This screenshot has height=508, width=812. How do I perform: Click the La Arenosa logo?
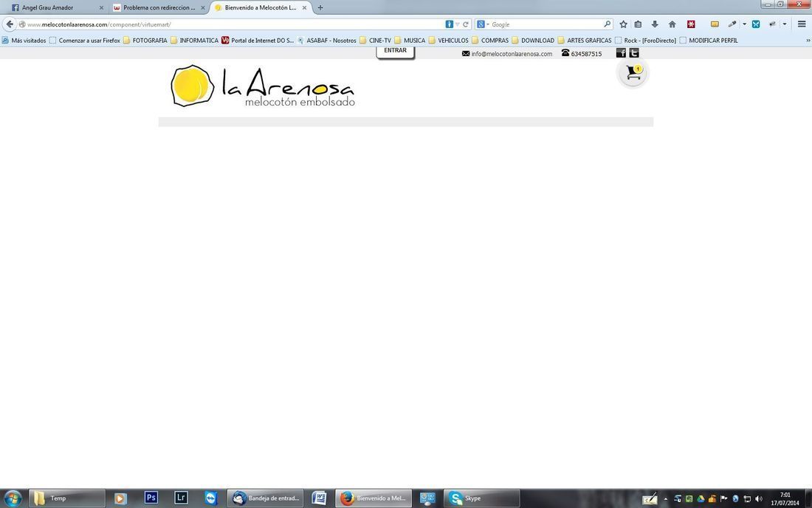tap(263, 86)
